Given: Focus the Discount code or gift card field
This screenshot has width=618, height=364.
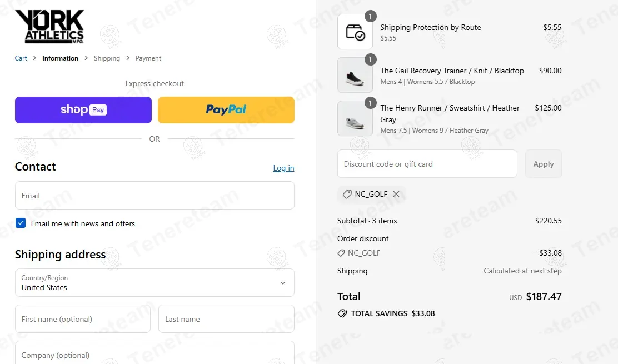Looking at the screenshot, I should (427, 164).
